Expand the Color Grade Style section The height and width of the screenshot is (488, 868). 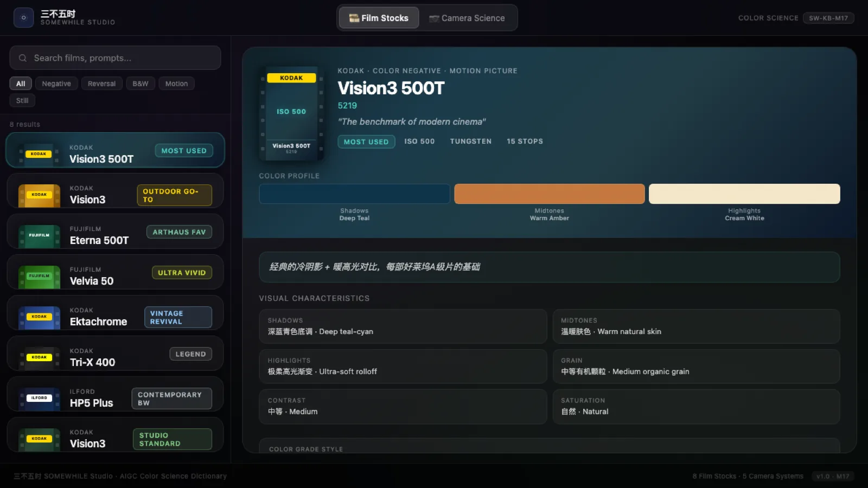click(549, 448)
